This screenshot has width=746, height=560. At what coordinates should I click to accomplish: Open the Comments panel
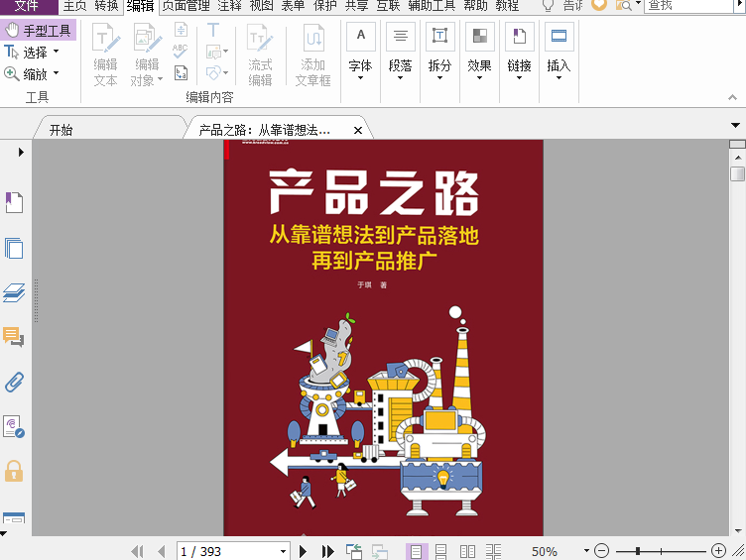14,337
